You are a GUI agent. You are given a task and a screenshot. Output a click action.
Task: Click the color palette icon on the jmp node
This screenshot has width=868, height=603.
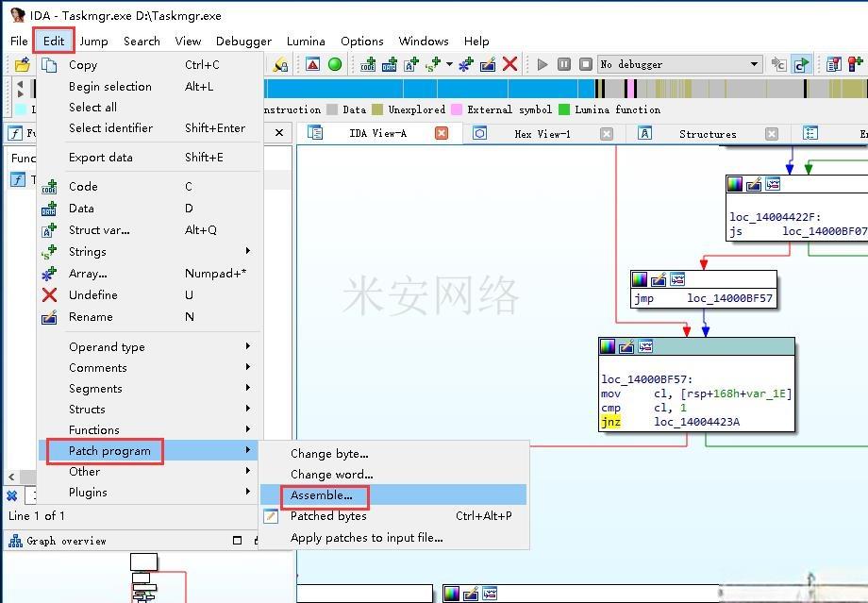tap(640, 279)
